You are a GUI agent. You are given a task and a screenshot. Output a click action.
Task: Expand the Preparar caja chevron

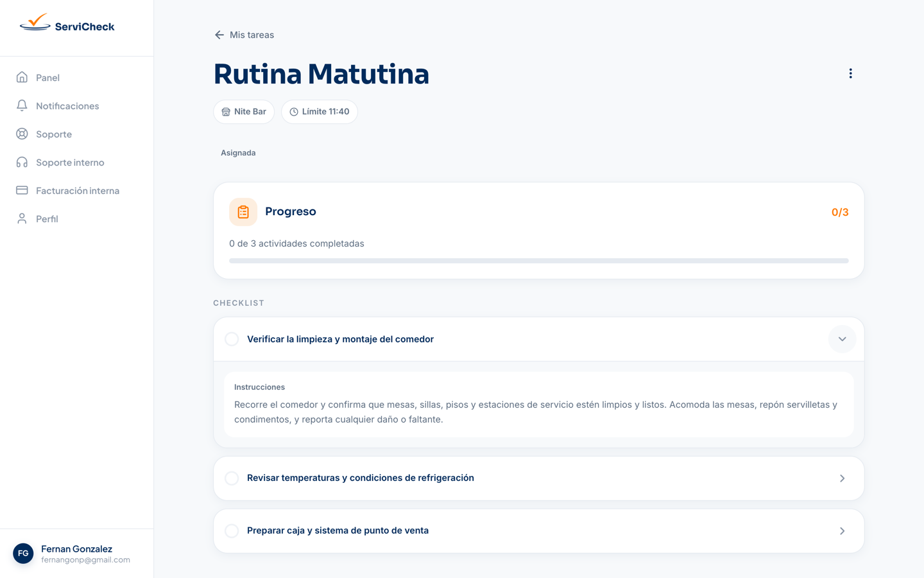tap(842, 530)
